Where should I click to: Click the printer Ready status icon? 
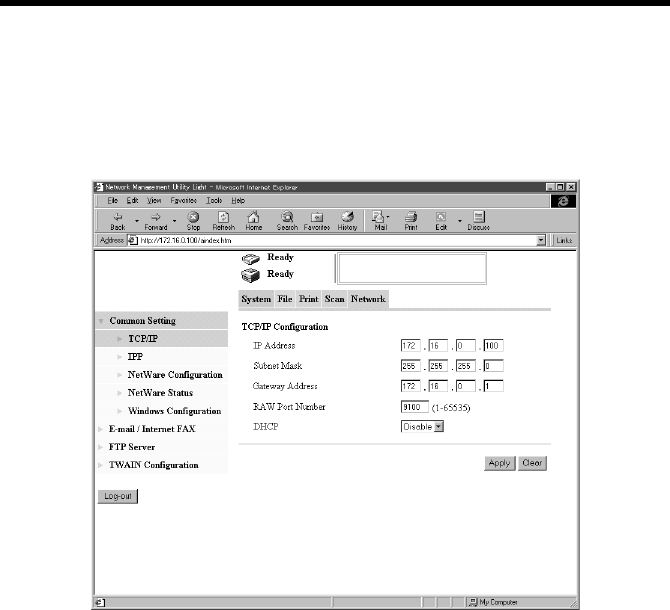tap(250, 276)
